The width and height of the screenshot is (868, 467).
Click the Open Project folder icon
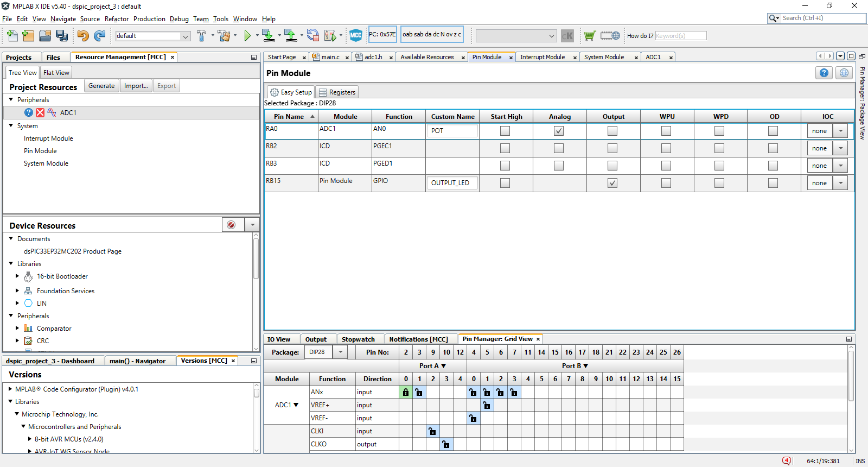tap(45, 36)
